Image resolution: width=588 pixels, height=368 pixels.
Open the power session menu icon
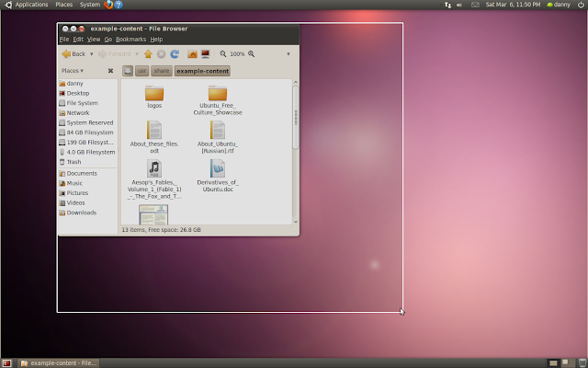581,5
